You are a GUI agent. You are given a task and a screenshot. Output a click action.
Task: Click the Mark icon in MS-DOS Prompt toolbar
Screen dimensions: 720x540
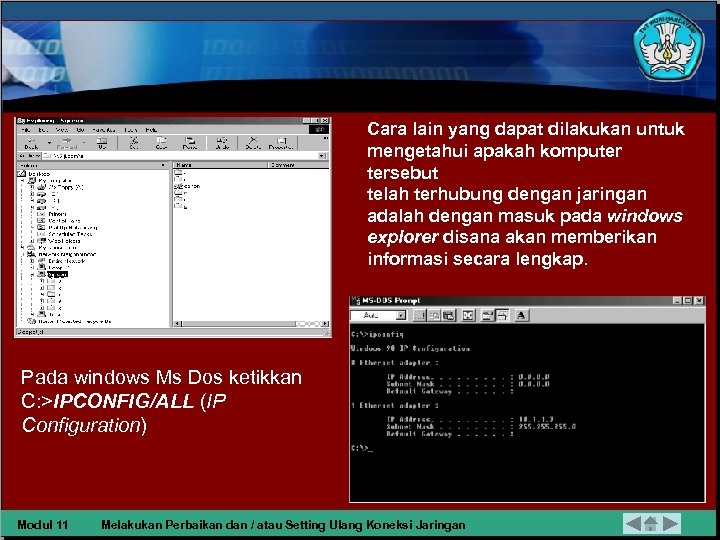pyautogui.click(x=419, y=315)
